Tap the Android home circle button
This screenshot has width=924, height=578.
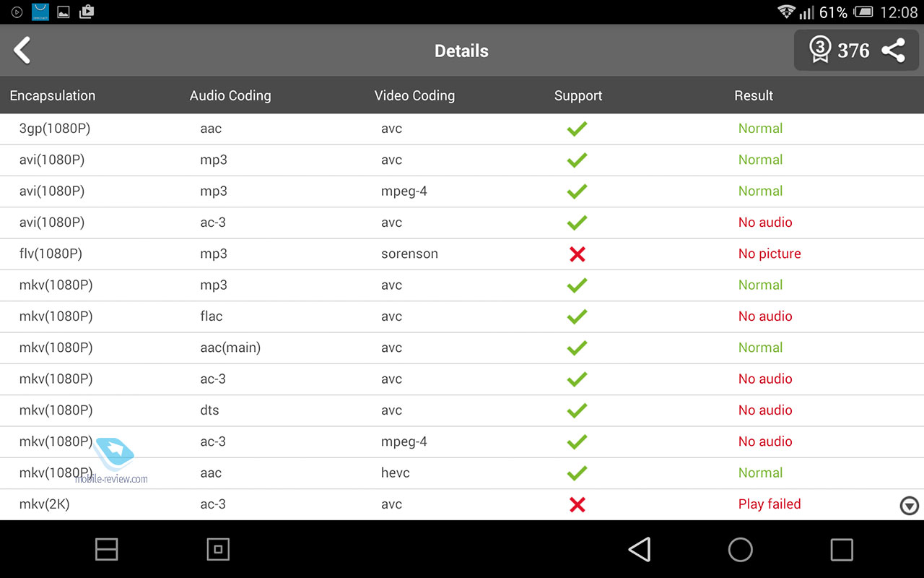[x=740, y=550]
